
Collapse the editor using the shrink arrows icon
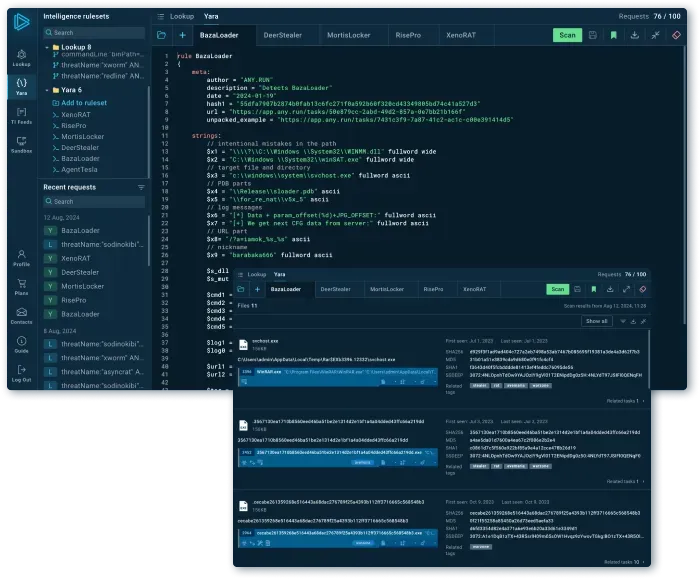656,35
